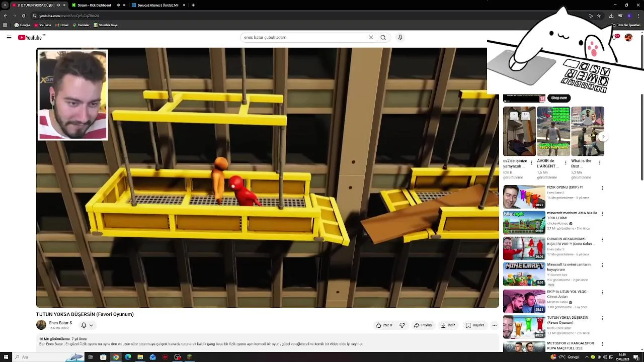
Task: Mute the YouTube tab audio icon
Action: tap(58, 5)
